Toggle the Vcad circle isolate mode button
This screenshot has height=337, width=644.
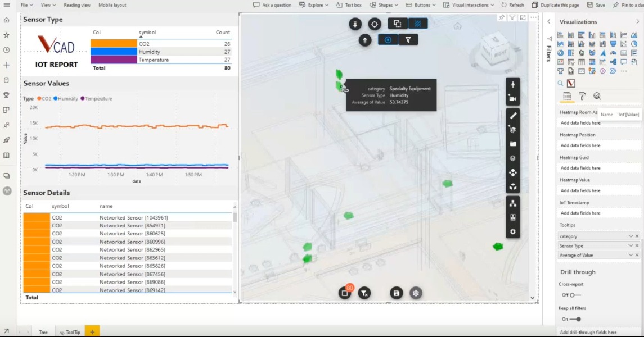click(x=388, y=40)
